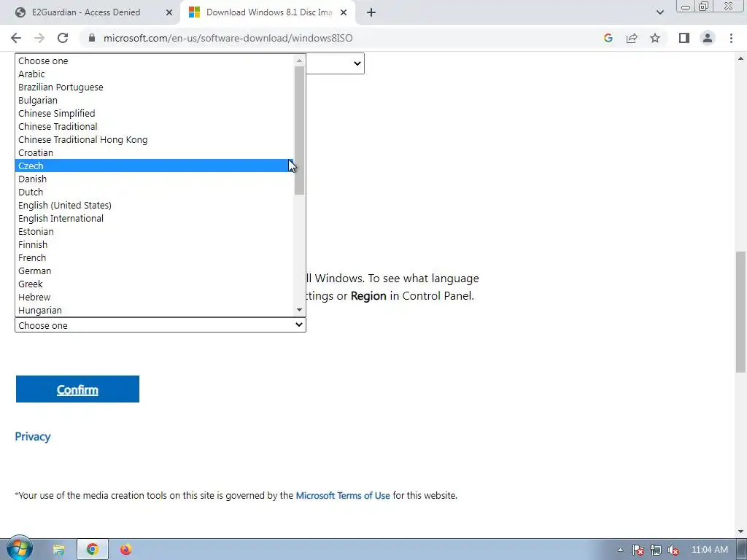The width and height of the screenshot is (747, 560).
Task: Open the Chrome profile menu
Action: tap(708, 38)
